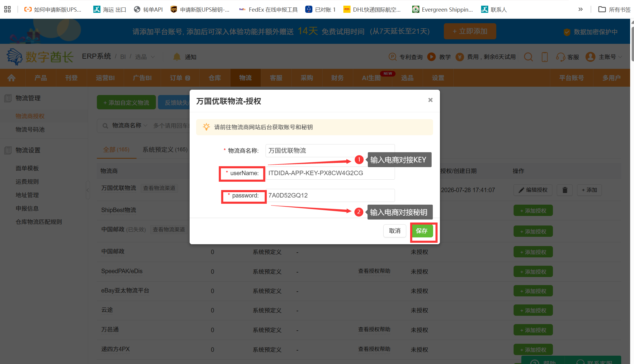Image resolution: width=634 pixels, height=364 pixels.
Task: Delete 万国优联物流 authorization with trash icon
Action: [x=565, y=190]
